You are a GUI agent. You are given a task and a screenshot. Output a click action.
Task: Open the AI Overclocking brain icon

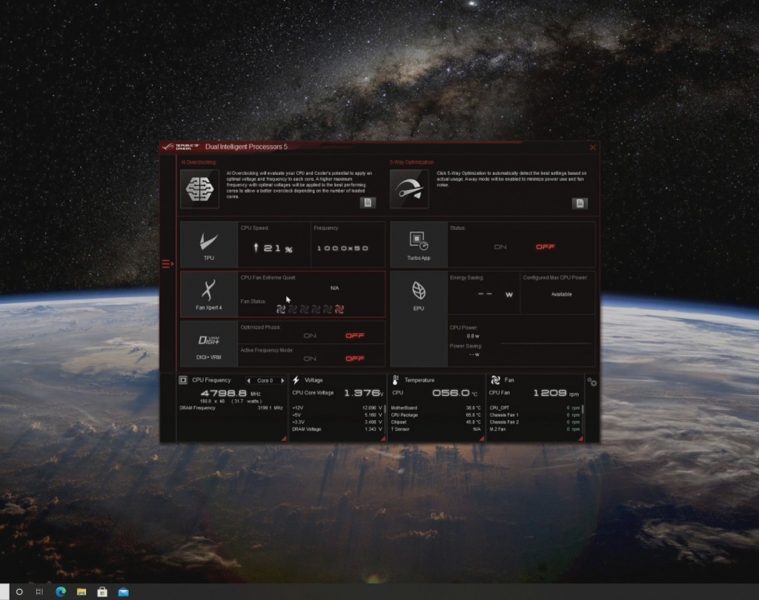click(x=199, y=189)
